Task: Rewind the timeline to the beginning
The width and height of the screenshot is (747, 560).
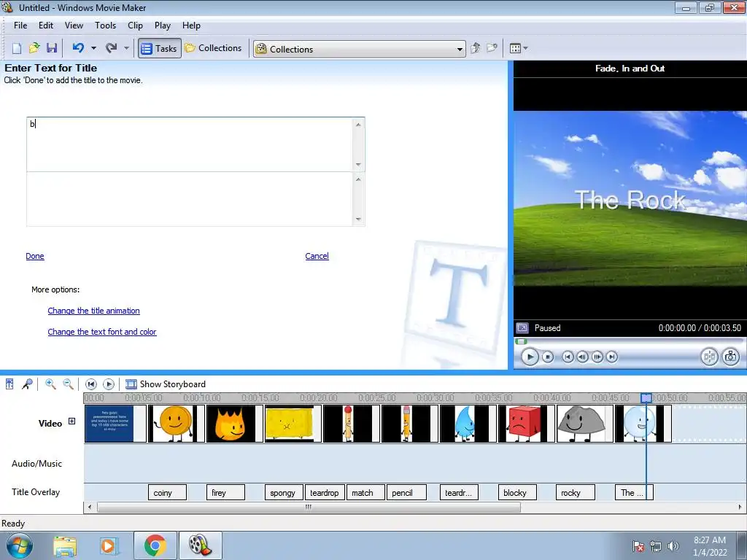Action: point(91,384)
